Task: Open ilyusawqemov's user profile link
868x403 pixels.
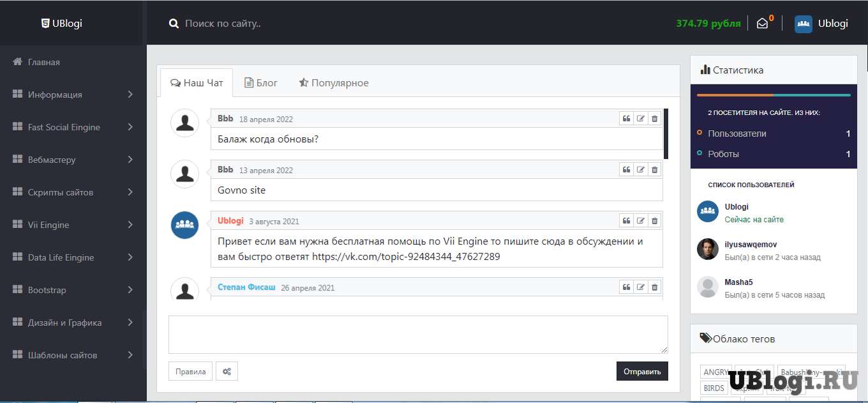Action: (x=751, y=245)
